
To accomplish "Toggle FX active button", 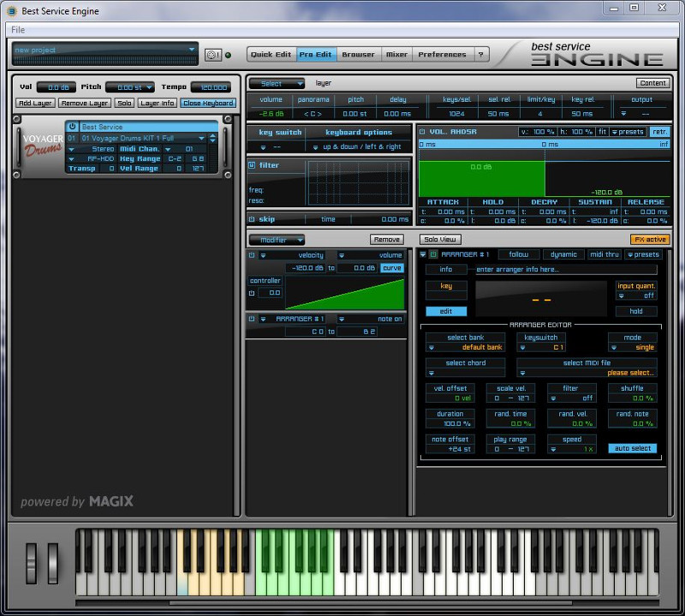I will [650, 239].
